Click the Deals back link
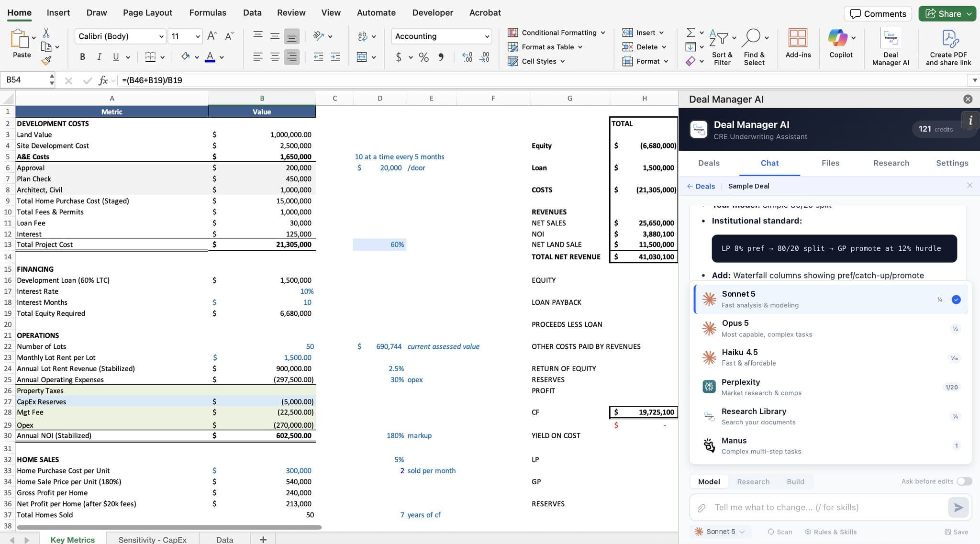This screenshot has width=980, height=544. click(x=701, y=186)
